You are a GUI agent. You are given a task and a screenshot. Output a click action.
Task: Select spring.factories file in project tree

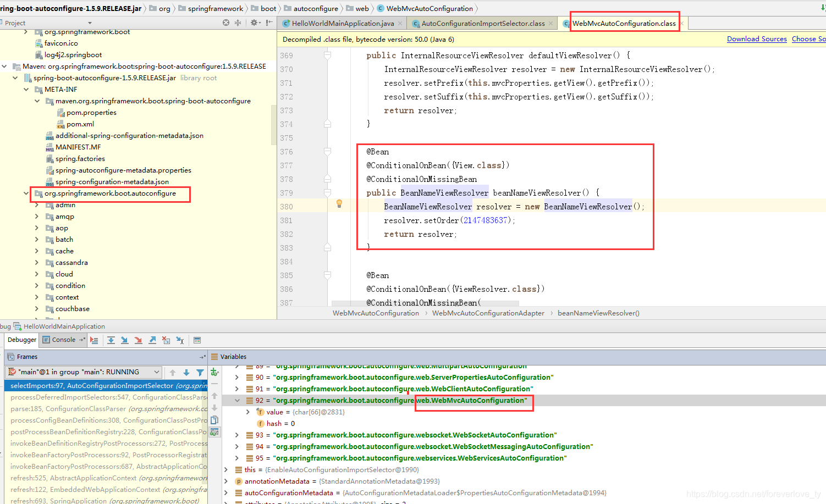click(80, 159)
